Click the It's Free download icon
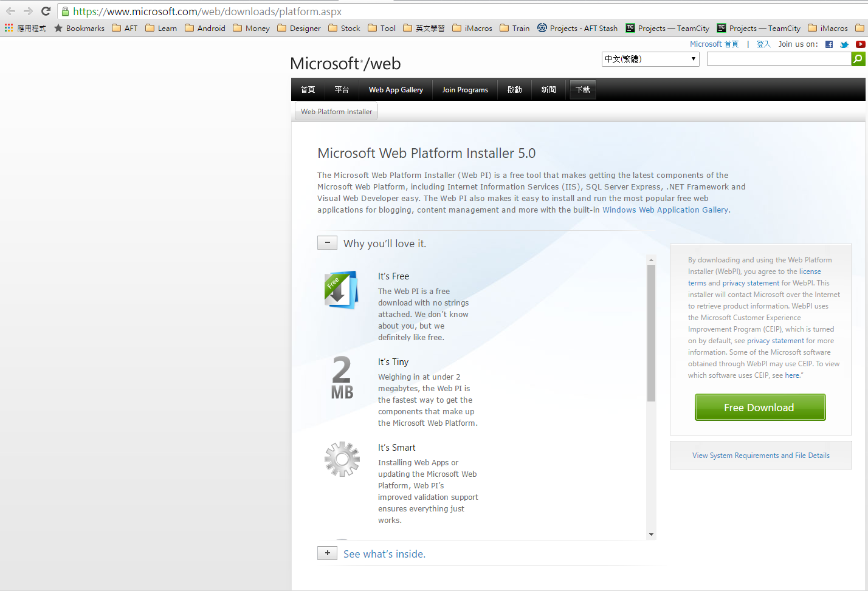868x591 pixels. coord(341,290)
